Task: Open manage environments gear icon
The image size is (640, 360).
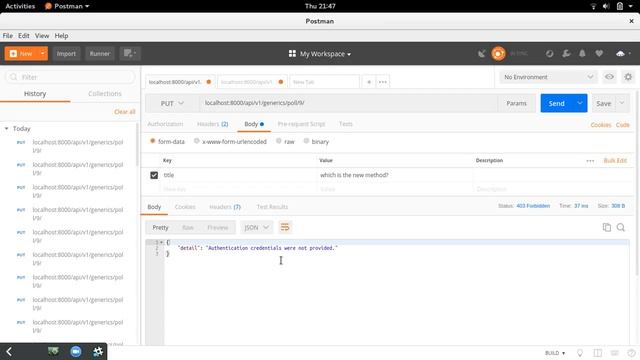Action: click(x=628, y=77)
